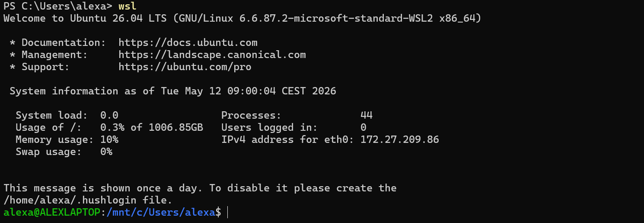Click the Swap usage 0% value
Viewport: 644px width, 223px height.
coord(106,152)
